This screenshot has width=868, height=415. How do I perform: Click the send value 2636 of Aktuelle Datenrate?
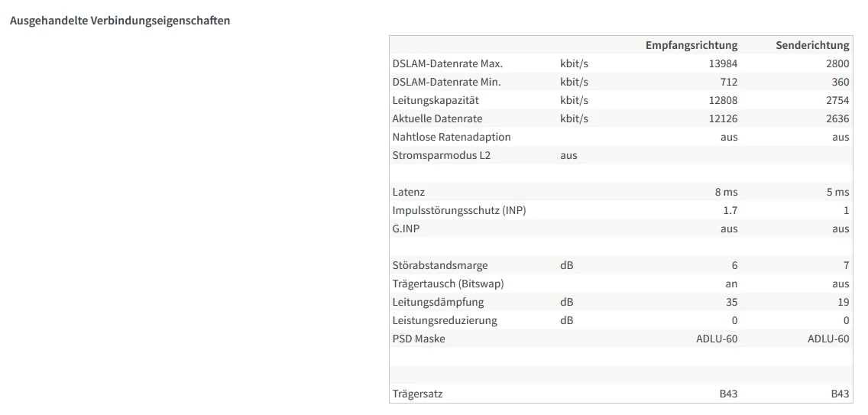(837, 118)
